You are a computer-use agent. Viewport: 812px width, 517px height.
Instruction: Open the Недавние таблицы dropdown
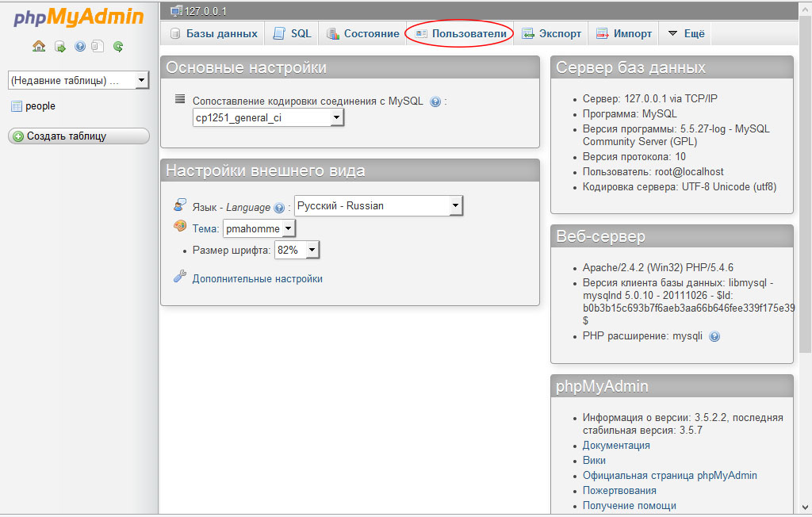click(79, 80)
